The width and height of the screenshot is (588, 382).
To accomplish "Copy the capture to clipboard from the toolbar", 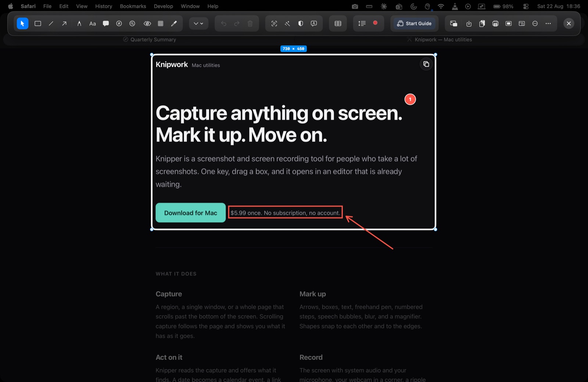I will click(x=482, y=24).
